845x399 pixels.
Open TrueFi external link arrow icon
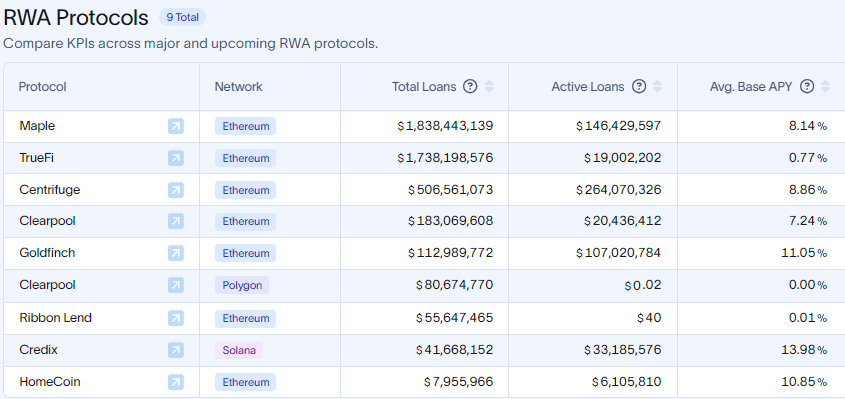tap(176, 158)
